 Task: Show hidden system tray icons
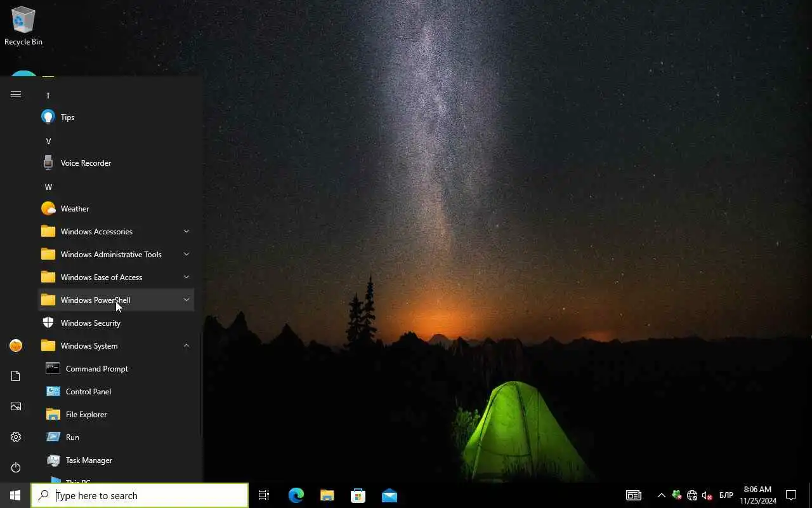(661, 495)
